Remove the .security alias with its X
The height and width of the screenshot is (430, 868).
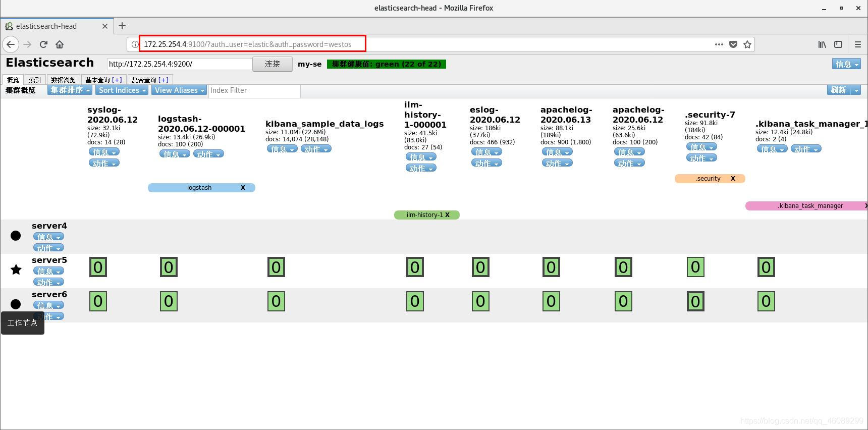pos(733,179)
